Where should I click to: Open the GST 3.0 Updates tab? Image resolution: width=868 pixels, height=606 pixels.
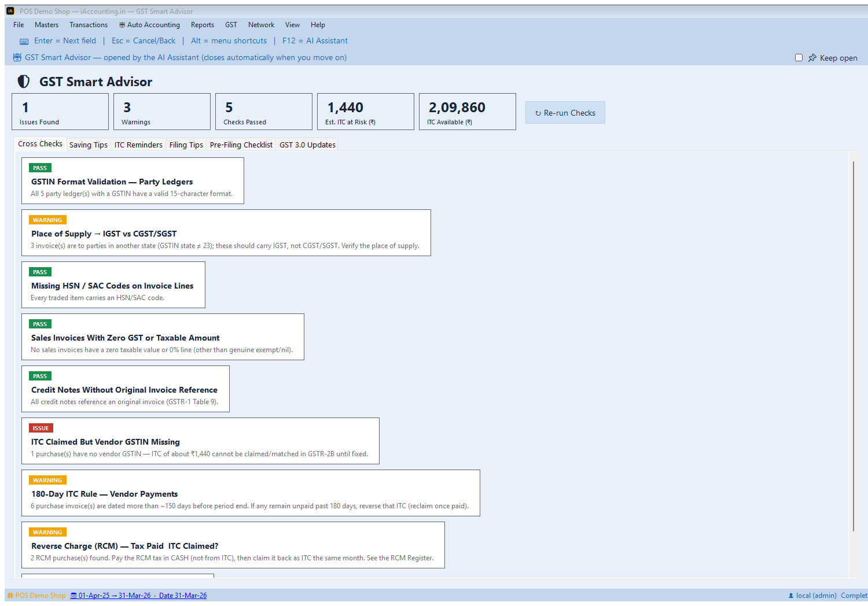point(307,145)
